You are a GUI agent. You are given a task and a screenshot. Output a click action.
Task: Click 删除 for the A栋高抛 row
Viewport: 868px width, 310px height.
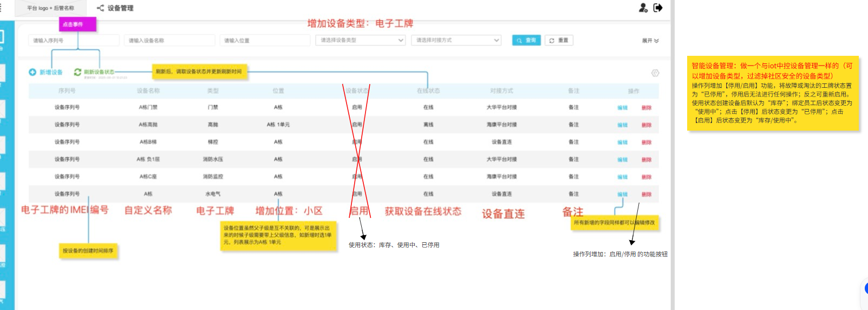(x=647, y=125)
